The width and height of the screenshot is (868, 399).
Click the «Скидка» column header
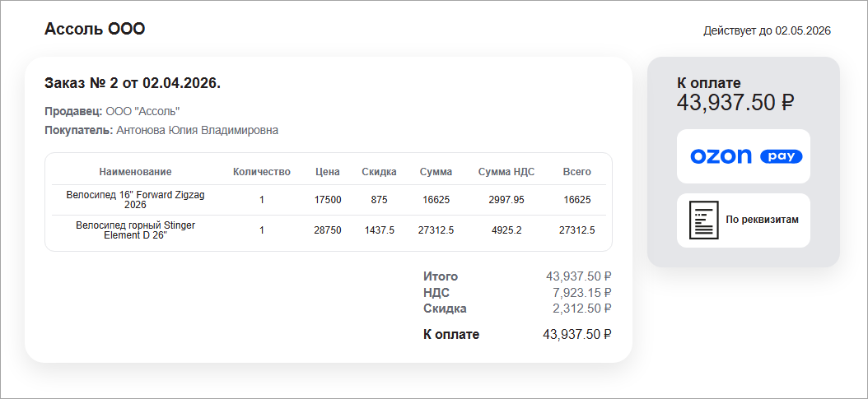tap(379, 172)
